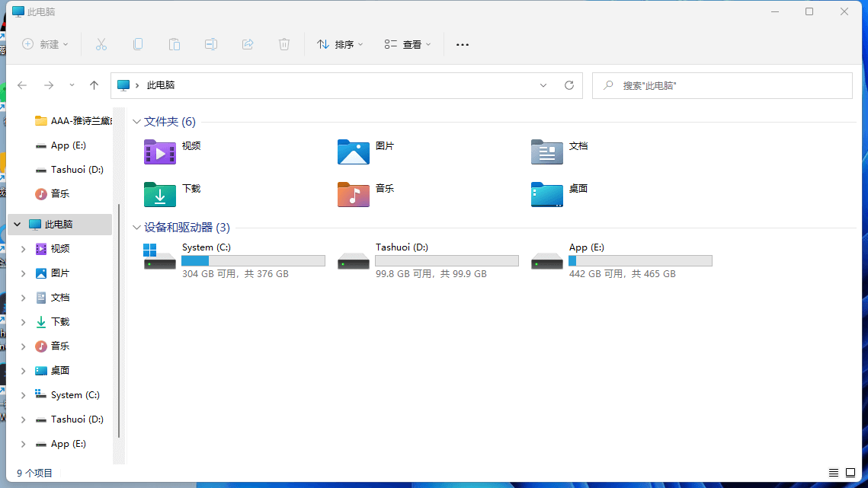Open the 下载 downloads folder
Image resolution: width=868 pixels, height=488 pixels.
click(174, 193)
